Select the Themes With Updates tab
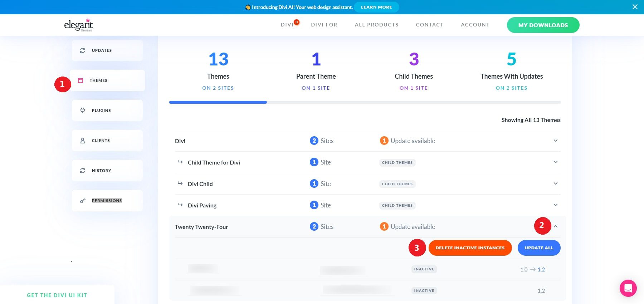This screenshot has width=644, height=304. 512,71
